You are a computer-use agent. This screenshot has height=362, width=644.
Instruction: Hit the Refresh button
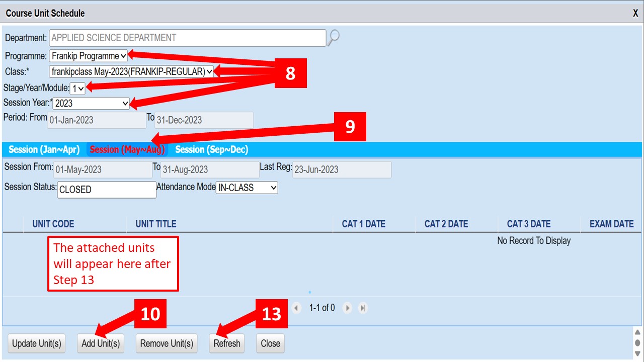pos(226,343)
